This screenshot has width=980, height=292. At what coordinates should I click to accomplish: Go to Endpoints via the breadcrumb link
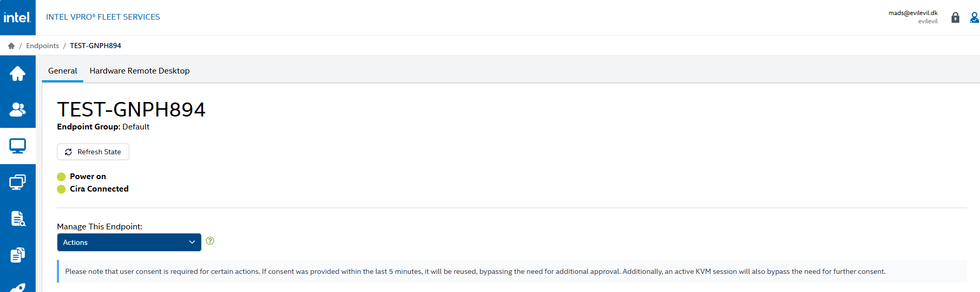click(42, 46)
